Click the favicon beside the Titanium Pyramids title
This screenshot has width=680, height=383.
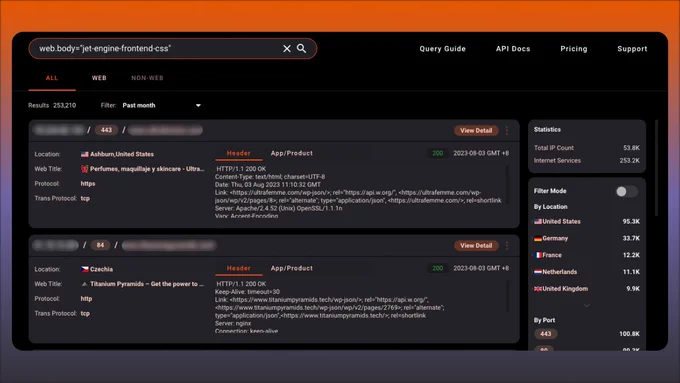(x=85, y=284)
